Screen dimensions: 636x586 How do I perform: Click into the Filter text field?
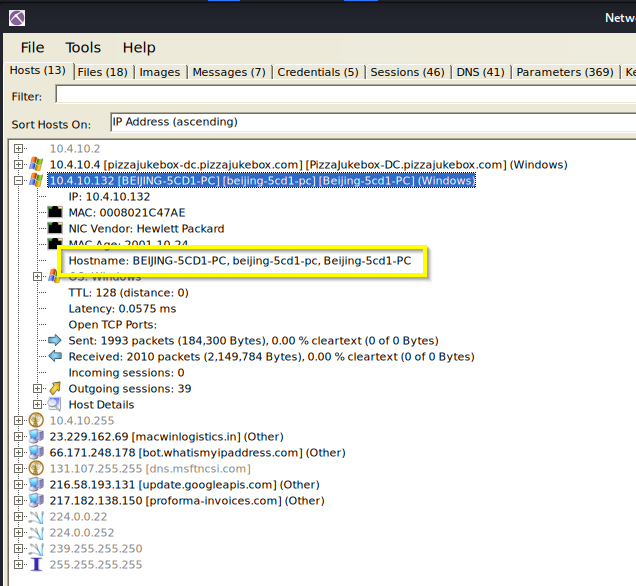340,96
